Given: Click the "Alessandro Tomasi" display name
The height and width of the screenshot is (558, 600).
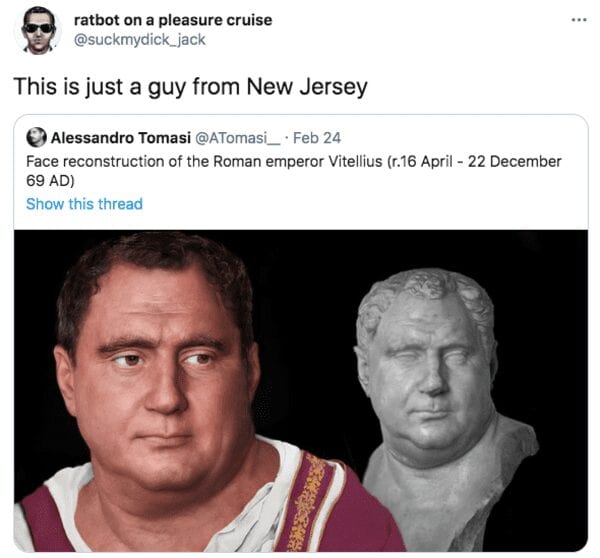Looking at the screenshot, I should pyautogui.click(x=121, y=138).
